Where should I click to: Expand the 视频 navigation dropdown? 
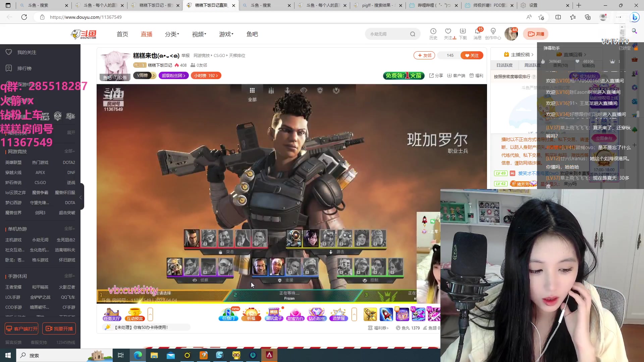(x=199, y=34)
